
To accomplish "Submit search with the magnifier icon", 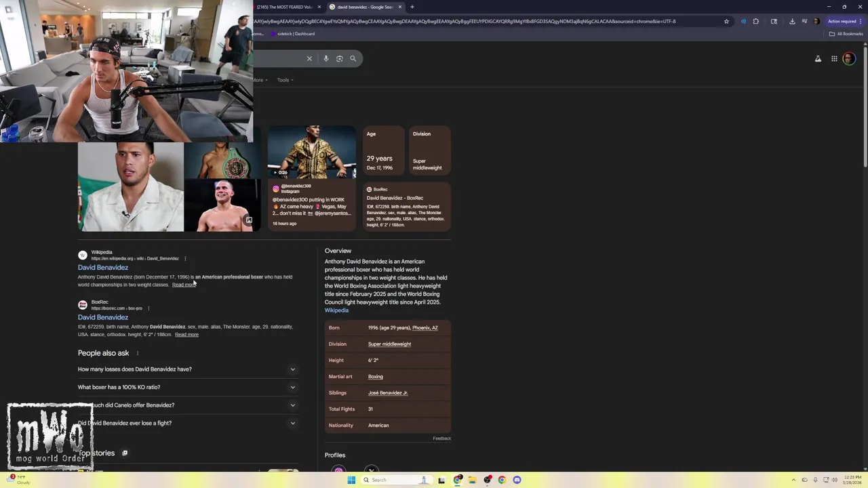I will [x=353, y=58].
